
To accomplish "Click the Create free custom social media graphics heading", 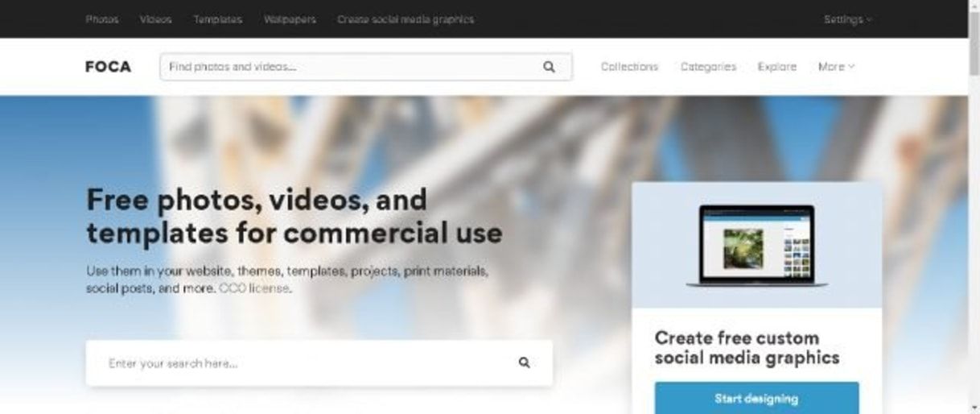I will point(747,347).
